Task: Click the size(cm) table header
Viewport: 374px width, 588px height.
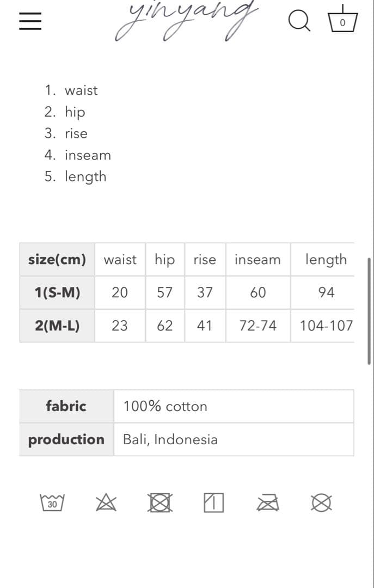Action: click(57, 259)
